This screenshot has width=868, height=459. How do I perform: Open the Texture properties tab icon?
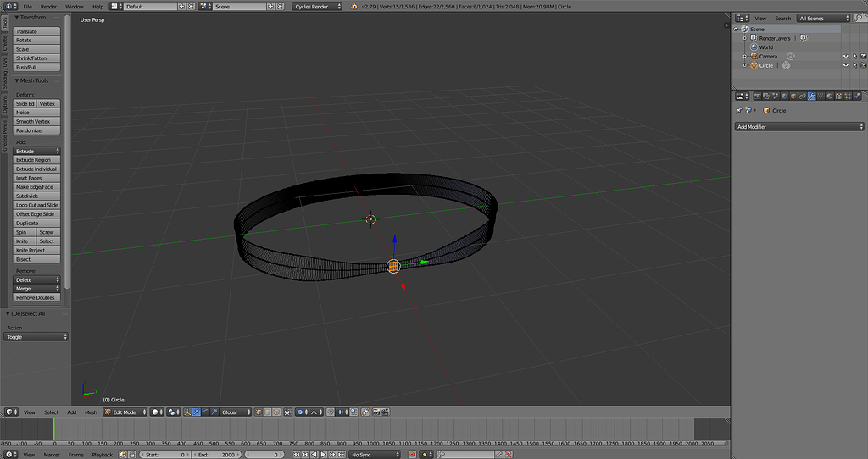pos(838,97)
